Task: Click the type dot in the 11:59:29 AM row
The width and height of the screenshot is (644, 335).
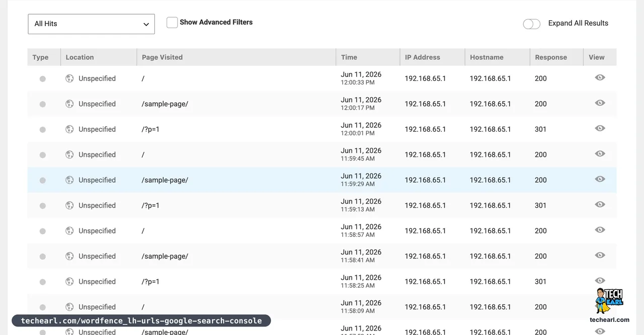Action: point(43,181)
